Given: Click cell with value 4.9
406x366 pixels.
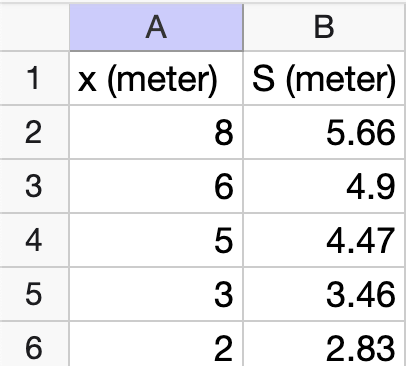Looking at the screenshot, I should (325, 186).
